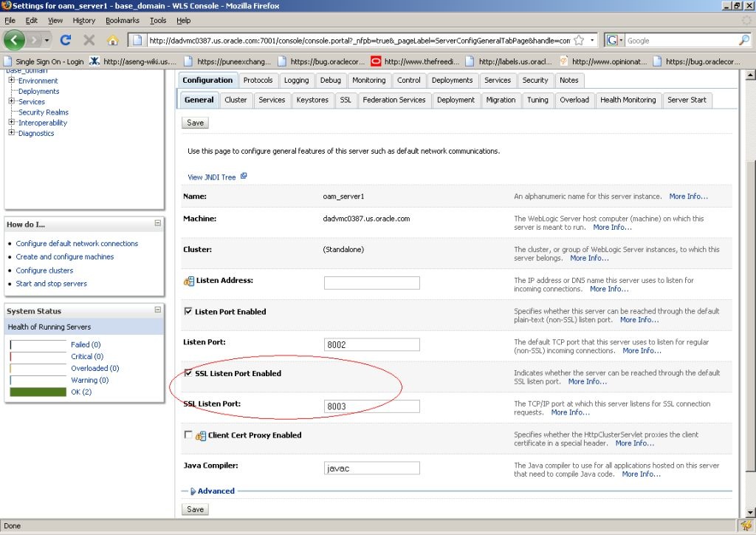Click the top Save button

click(195, 123)
